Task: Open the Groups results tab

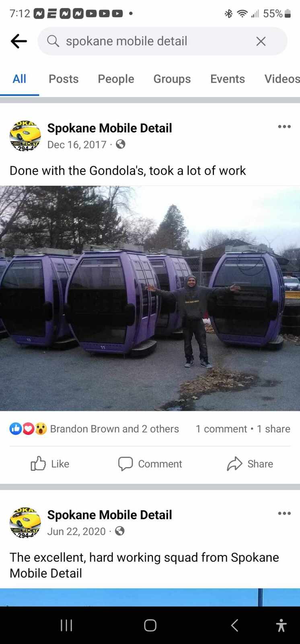Action: (172, 79)
